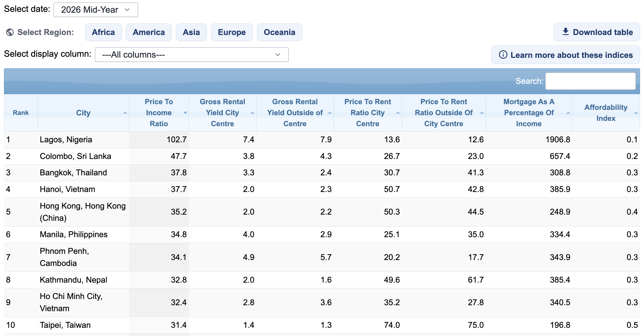Click the 74.0 value in Taipei row
644x336 pixels.
pos(392,325)
